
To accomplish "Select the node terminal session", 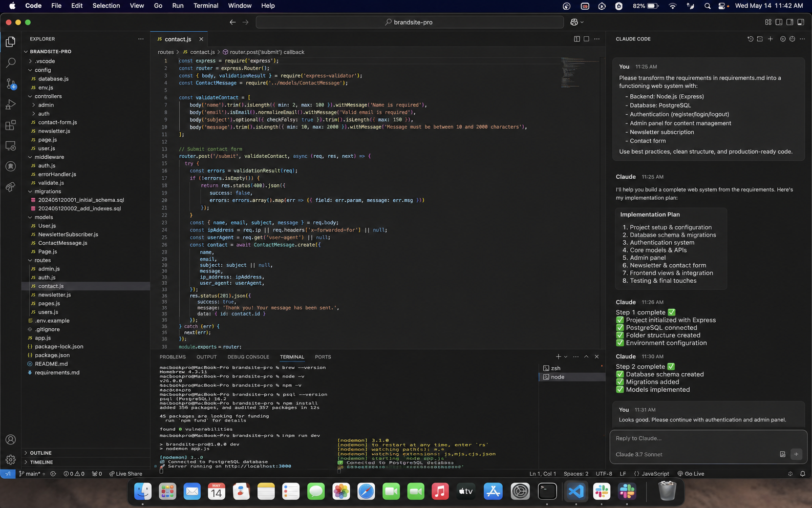I will tap(572, 377).
